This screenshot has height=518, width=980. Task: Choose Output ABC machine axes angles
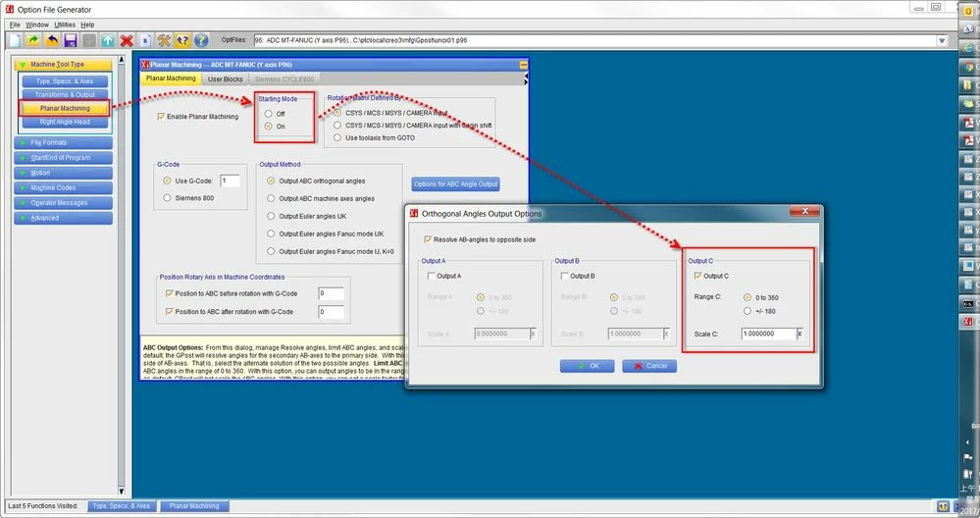271,198
